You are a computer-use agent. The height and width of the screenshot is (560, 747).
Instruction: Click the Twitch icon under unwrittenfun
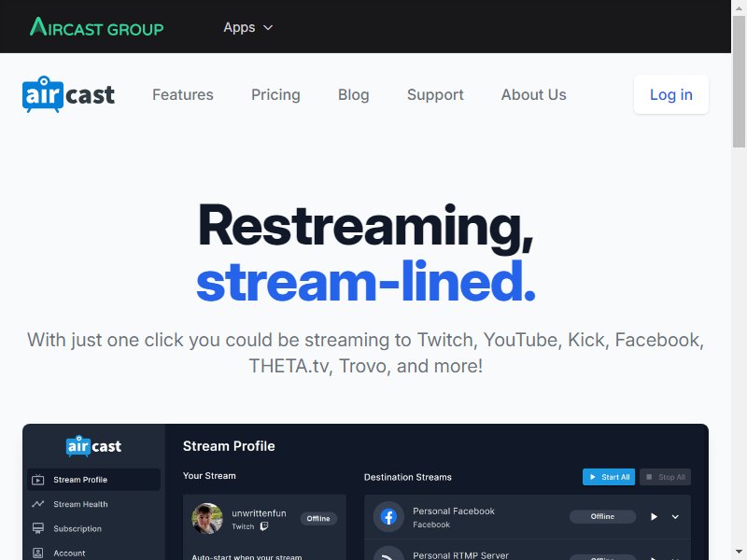click(264, 526)
